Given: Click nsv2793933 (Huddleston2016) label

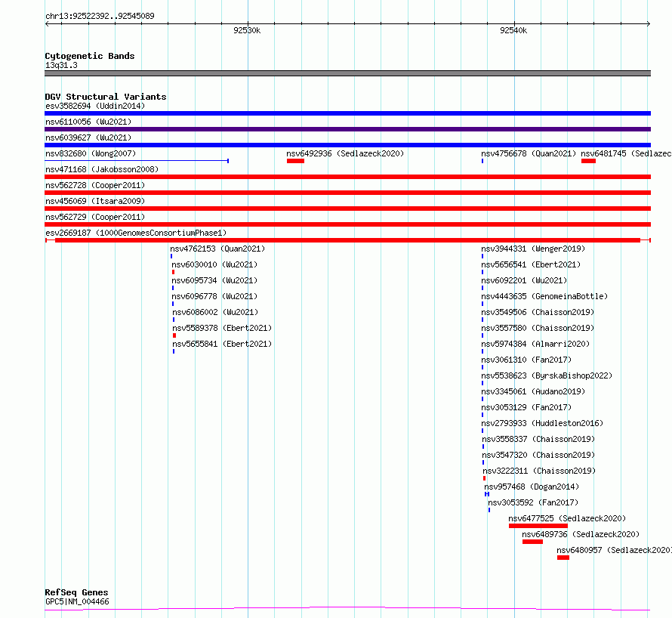Looking at the screenshot, I should [542, 423].
